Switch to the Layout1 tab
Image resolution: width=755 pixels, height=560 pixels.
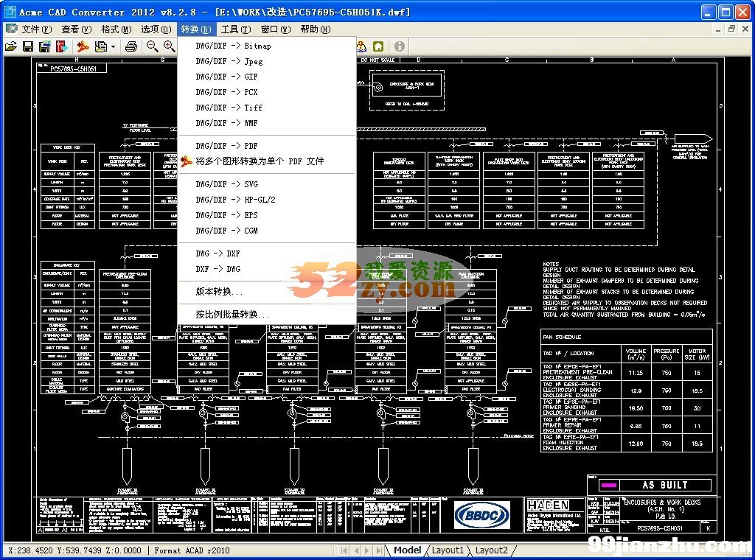click(448, 550)
